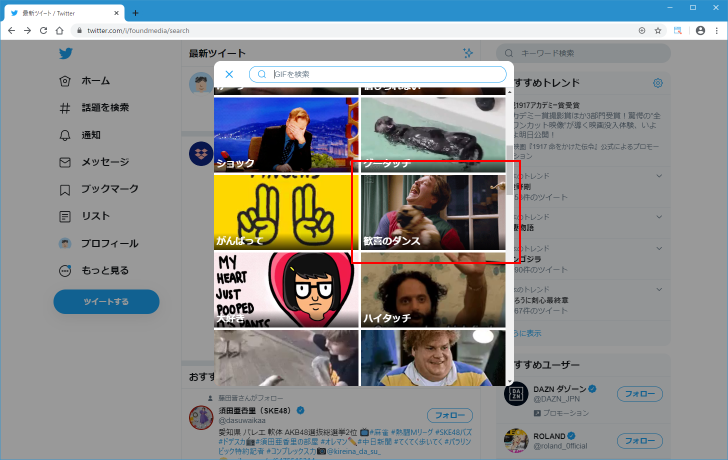Close the GIF search dialog
Viewport: 728px width, 460px height.
(x=229, y=74)
